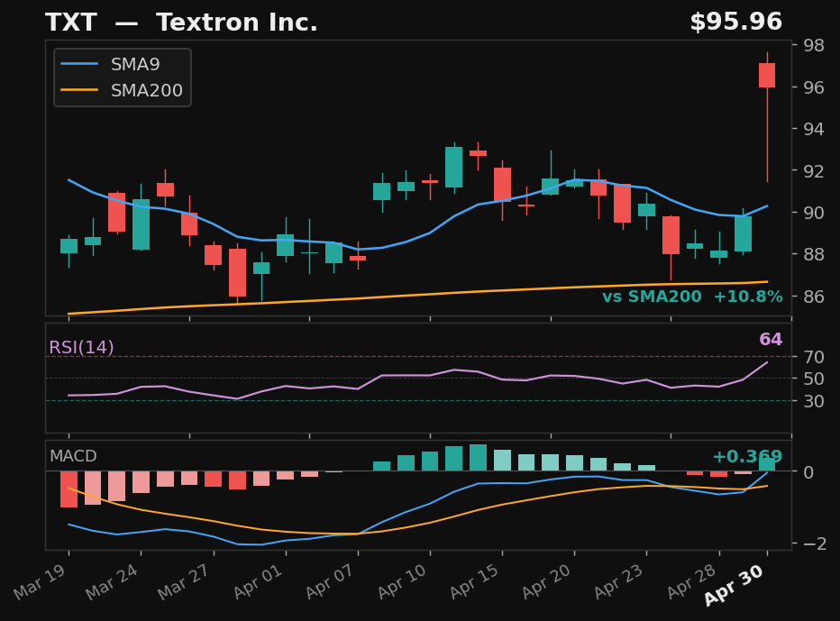Click the RSI 30 oversold level label
The width and height of the screenshot is (840, 621).
(x=814, y=401)
